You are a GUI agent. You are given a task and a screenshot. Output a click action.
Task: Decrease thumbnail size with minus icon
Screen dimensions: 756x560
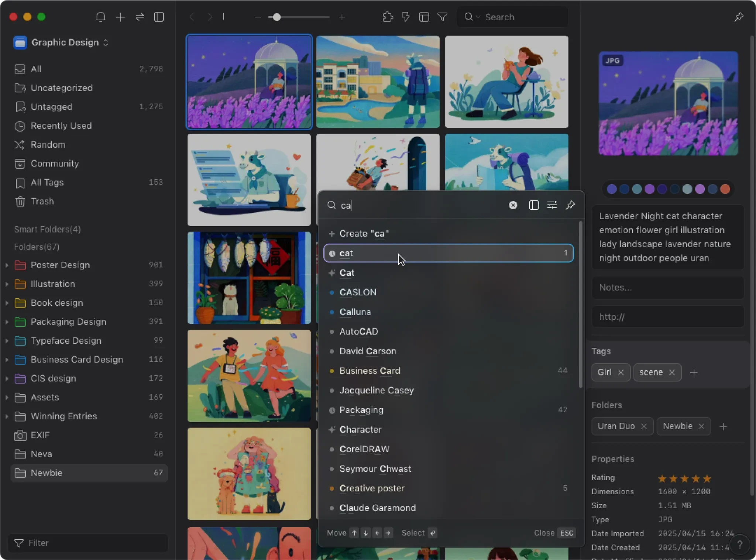point(258,17)
